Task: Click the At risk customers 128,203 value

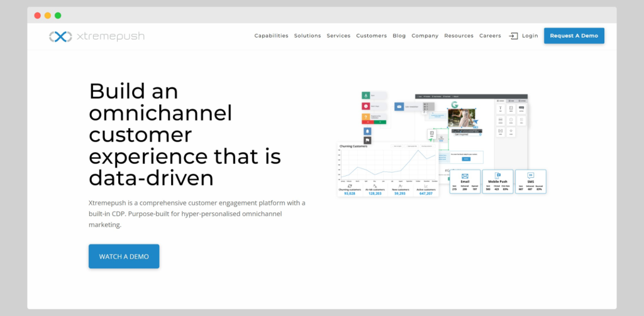Action: [x=375, y=193]
